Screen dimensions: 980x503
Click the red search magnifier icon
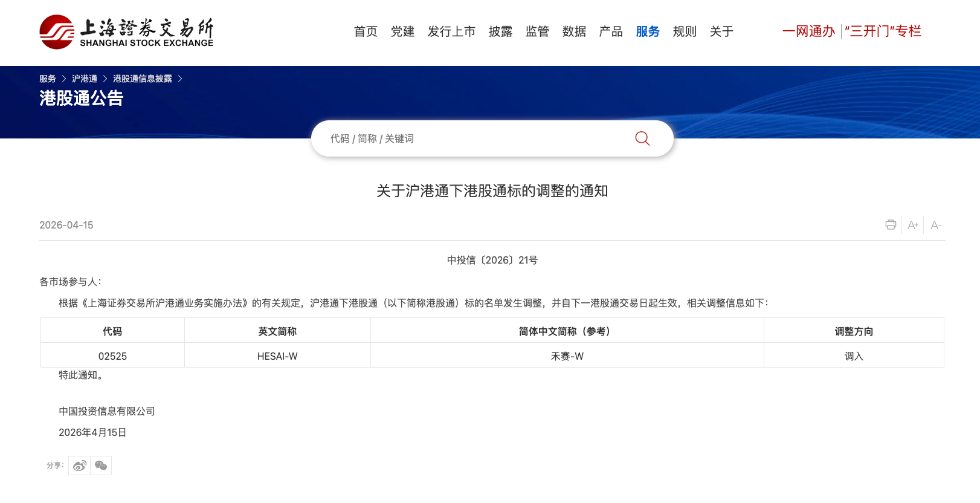tap(642, 138)
